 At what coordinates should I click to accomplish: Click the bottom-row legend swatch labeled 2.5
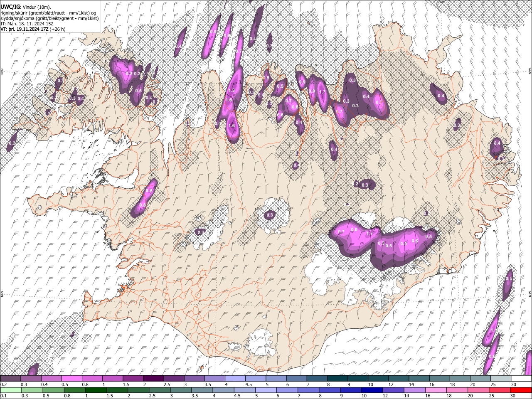(x=160, y=390)
